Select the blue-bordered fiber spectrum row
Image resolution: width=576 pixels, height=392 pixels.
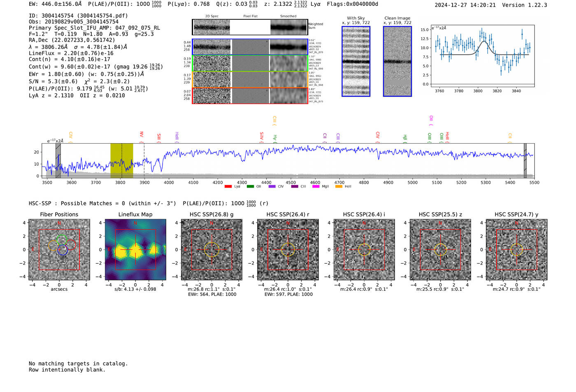pyautogui.click(x=250, y=47)
